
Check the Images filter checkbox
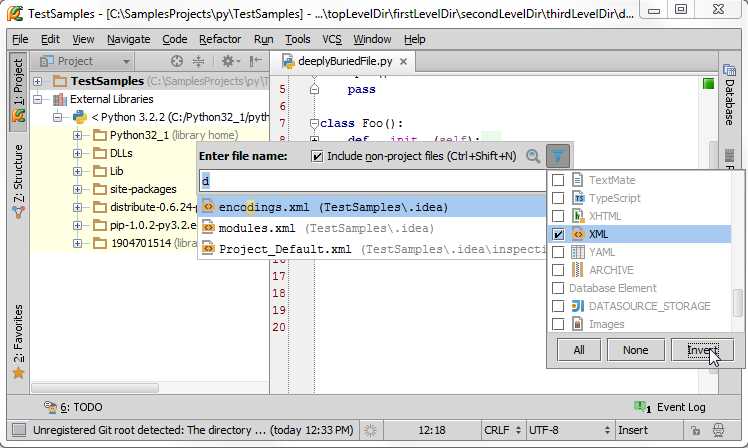558,324
